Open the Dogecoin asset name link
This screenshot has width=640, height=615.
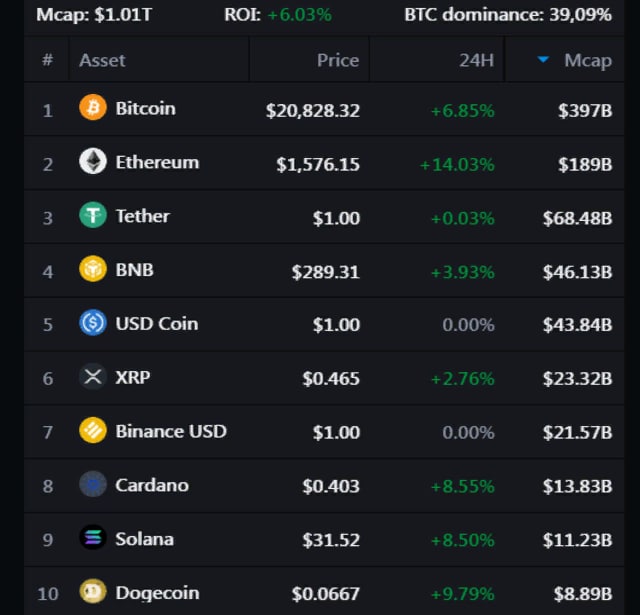tap(158, 593)
